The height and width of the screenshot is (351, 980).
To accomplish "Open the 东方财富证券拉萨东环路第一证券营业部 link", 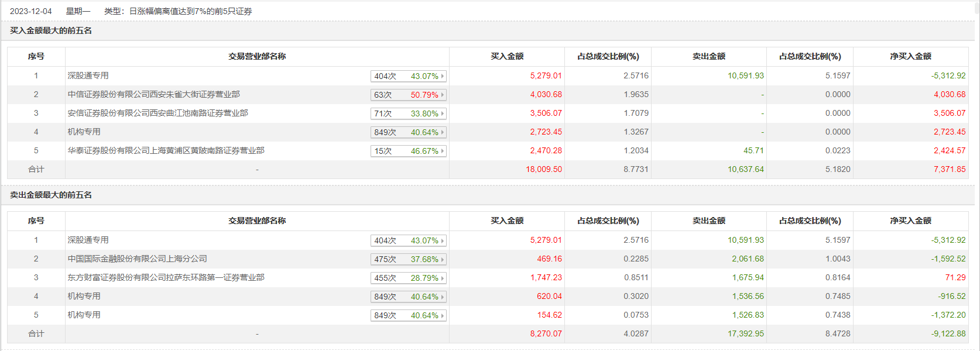I will click(x=166, y=277).
